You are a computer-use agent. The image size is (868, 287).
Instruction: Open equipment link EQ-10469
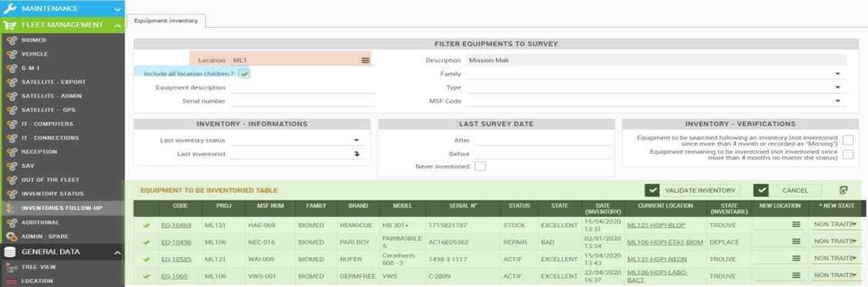pos(176,225)
